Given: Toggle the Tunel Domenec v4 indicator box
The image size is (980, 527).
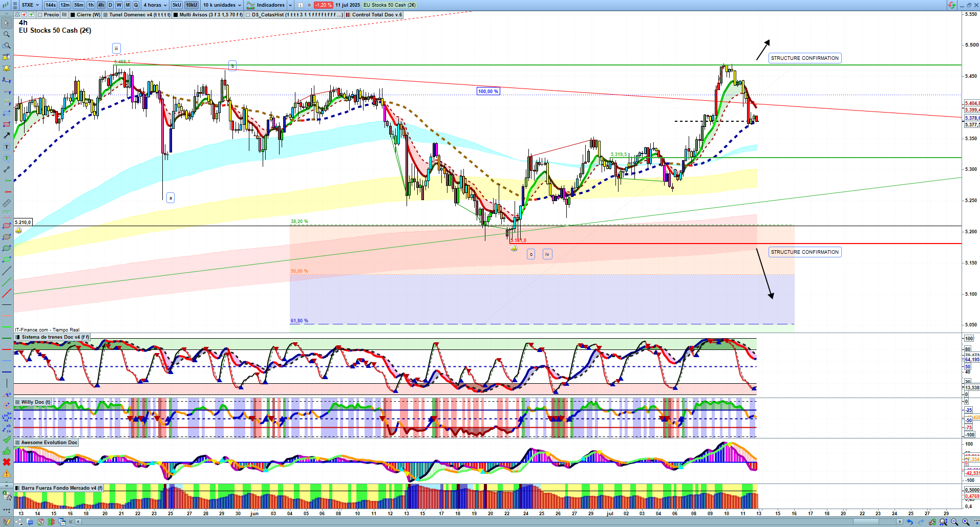Looking at the screenshot, I should pyautogui.click(x=105, y=15).
